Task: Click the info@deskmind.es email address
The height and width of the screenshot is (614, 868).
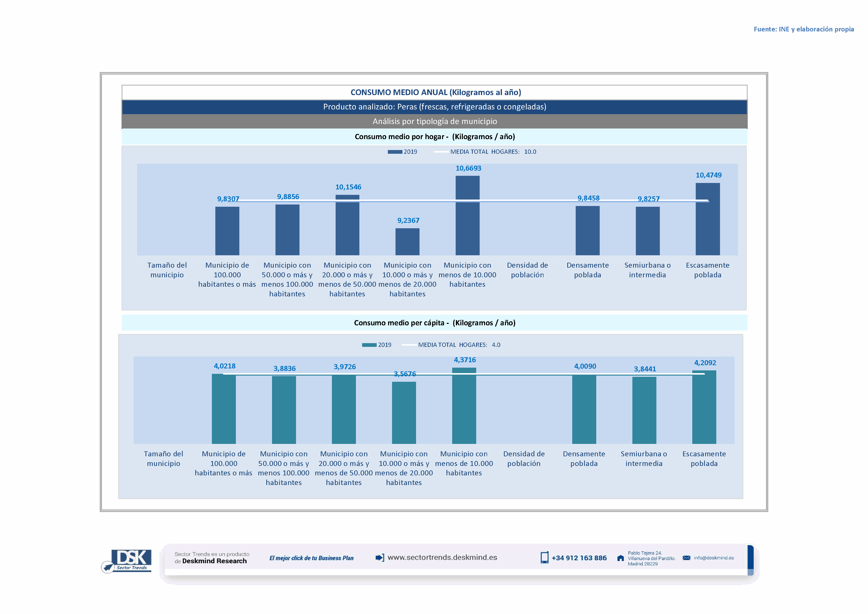Action: [x=713, y=558]
